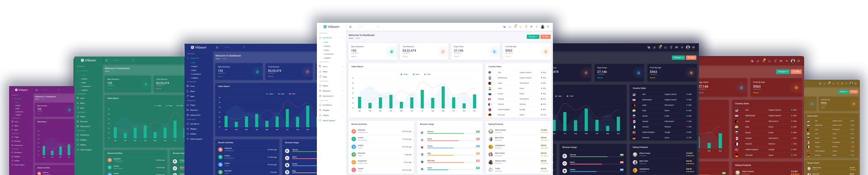Viewport: 868px width, 175px height.
Task: Click the Viboon logo in the white dashboard
Action: click(331, 26)
